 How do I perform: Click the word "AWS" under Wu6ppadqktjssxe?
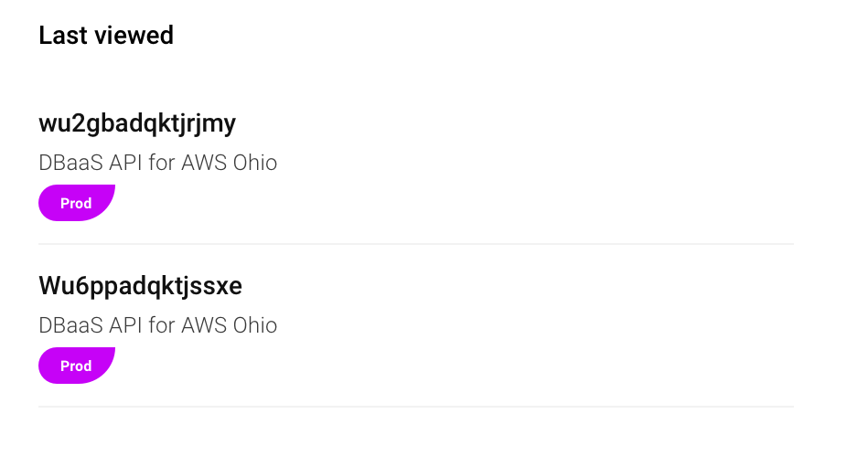202,326
